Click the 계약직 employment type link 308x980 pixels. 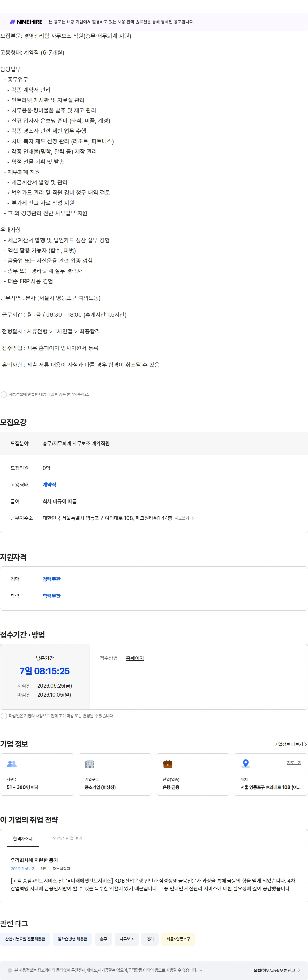[49, 485]
